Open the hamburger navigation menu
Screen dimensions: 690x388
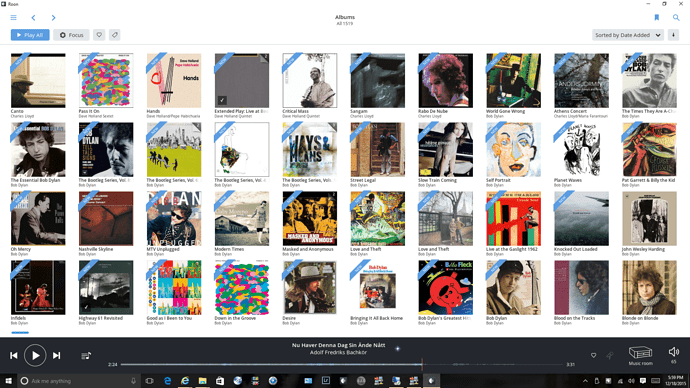(14, 18)
